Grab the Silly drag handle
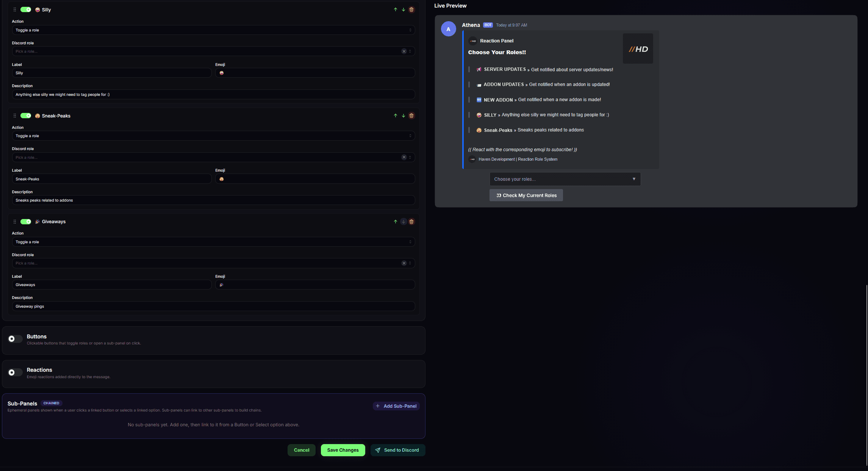868x471 pixels. click(x=15, y=9)
